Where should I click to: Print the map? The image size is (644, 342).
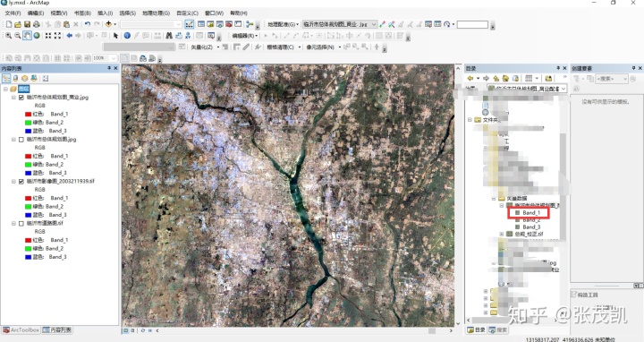pyautogui.click(x=36, y=24)
